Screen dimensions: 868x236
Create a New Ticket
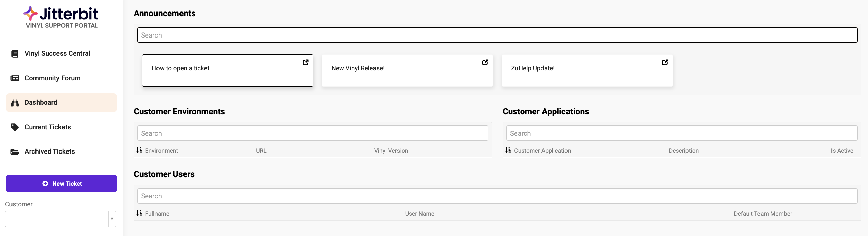tap(62, 184)
